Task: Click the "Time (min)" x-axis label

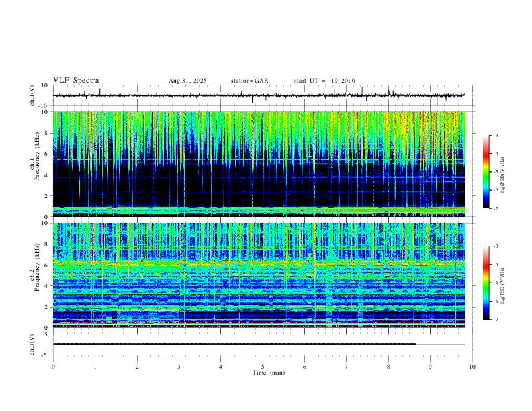Action: pos(269,373)
